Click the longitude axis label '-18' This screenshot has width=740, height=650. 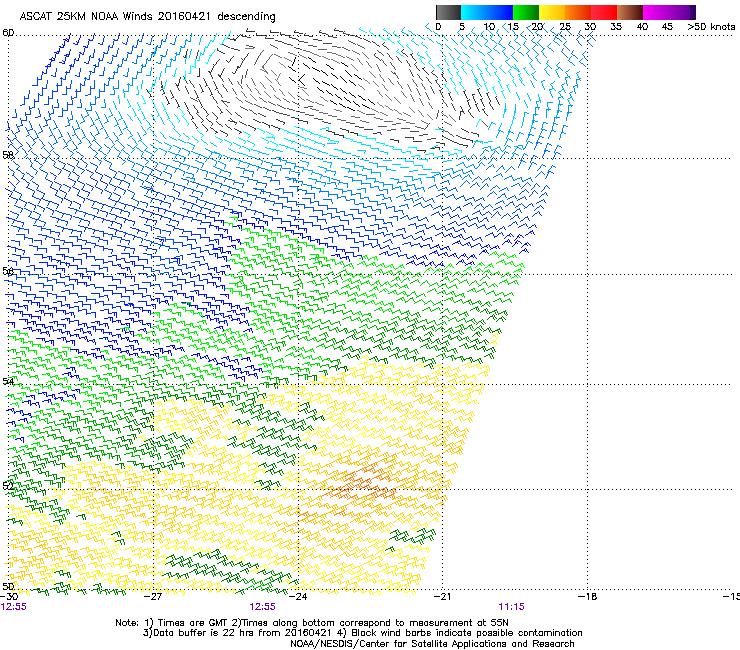pos(588,596)
